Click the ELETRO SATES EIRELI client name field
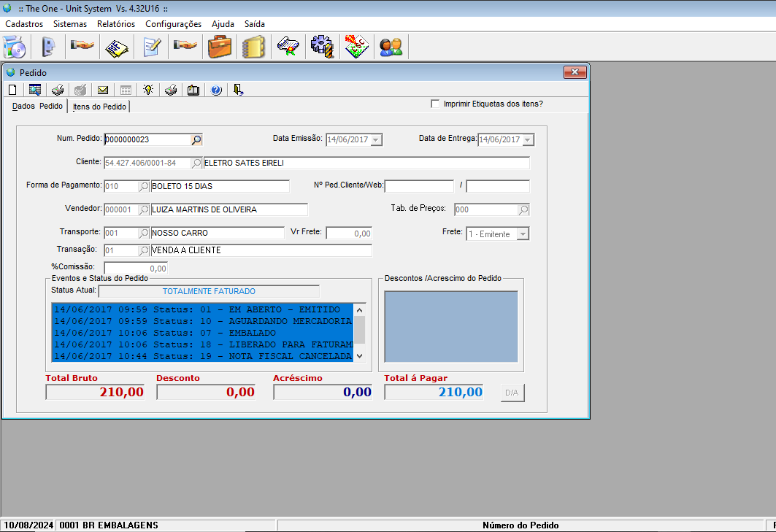The width and height of the screenshot is (776, 532). [366, 163]
